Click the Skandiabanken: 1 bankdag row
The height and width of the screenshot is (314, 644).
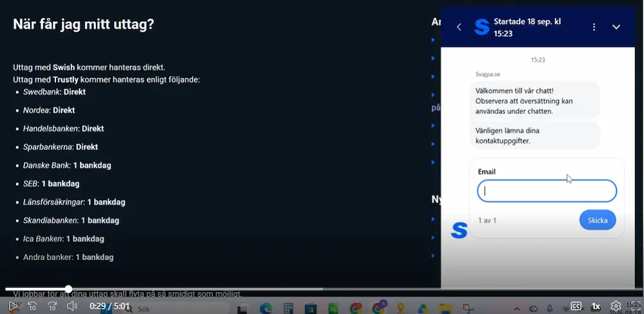tap(71, 221)
